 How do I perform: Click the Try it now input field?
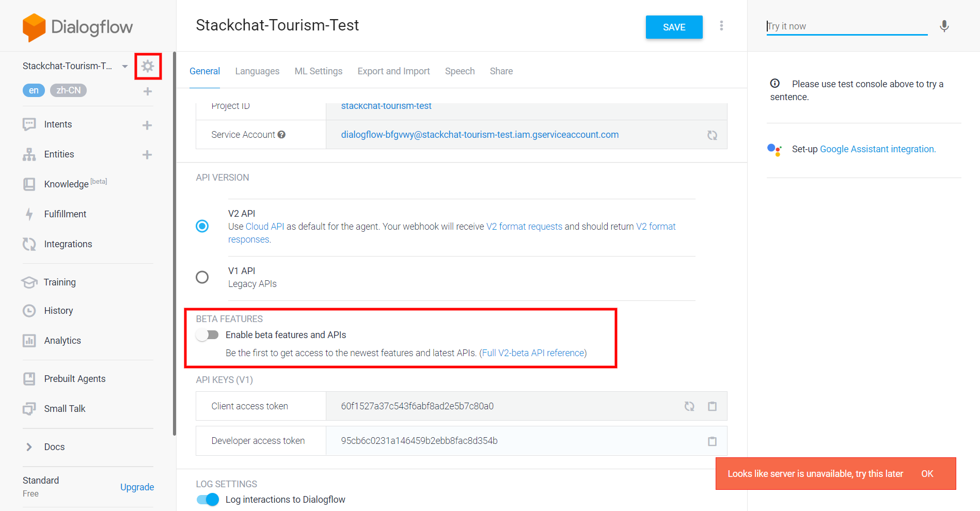pyautogui.click(x=847, y=26)
